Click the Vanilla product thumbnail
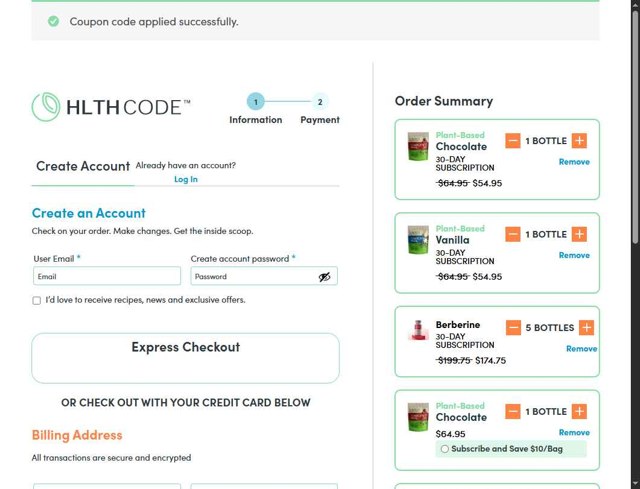This screenshot has width=640, height=489. click(x=418, y=240)
